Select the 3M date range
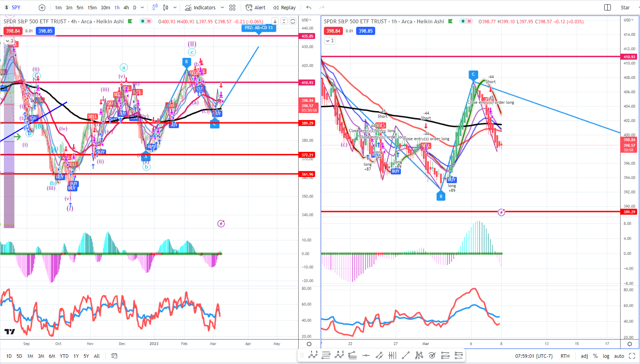This screenshot has height=364, width=640. click(x=41, y=356)
